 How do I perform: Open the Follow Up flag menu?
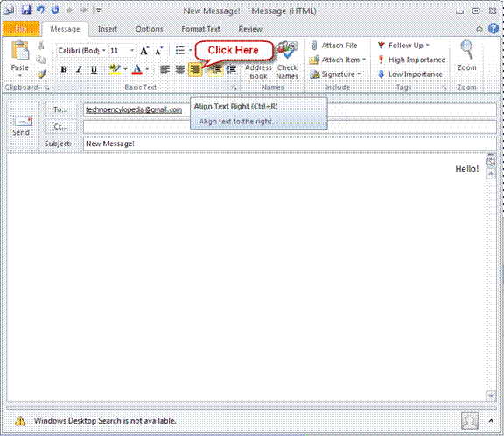(x=403, y=46)
